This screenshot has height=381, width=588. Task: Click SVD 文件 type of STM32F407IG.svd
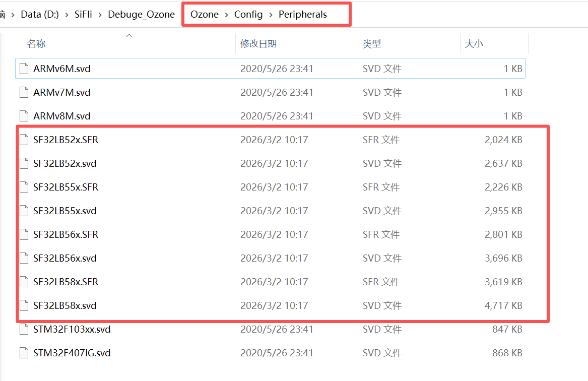click(382, 353)
